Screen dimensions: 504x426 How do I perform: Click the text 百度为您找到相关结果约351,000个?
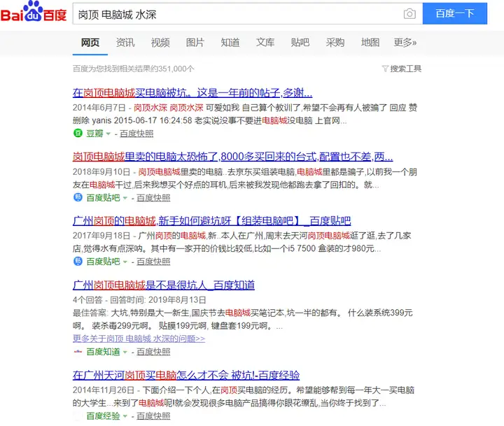pyautogui.click(x=134, y=69)
